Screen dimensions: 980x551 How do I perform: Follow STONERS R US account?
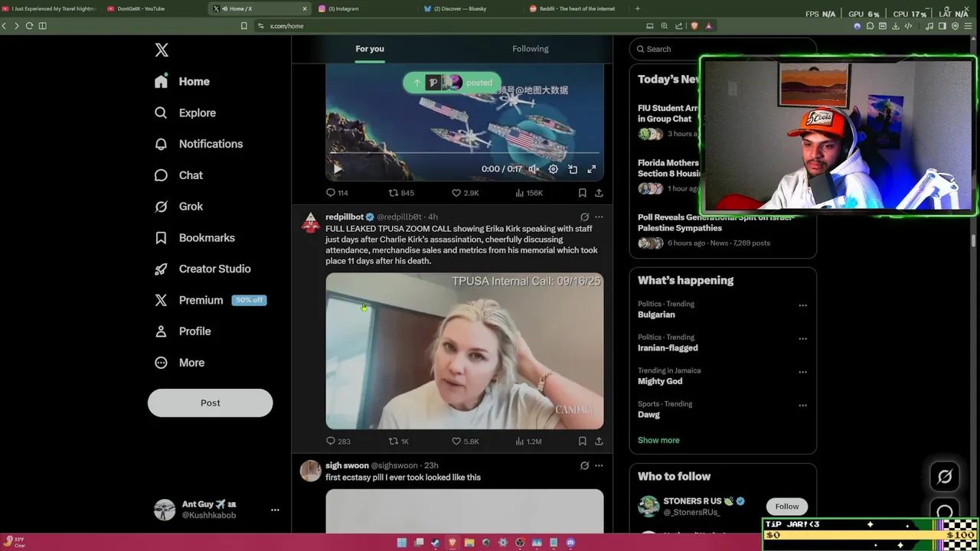786,506
